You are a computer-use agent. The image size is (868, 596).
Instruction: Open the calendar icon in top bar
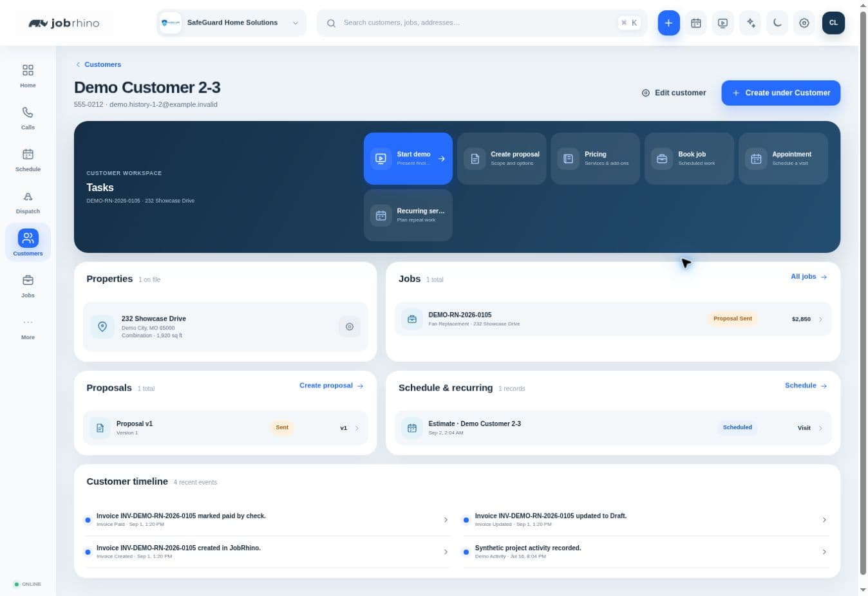[x=696, y=23]
